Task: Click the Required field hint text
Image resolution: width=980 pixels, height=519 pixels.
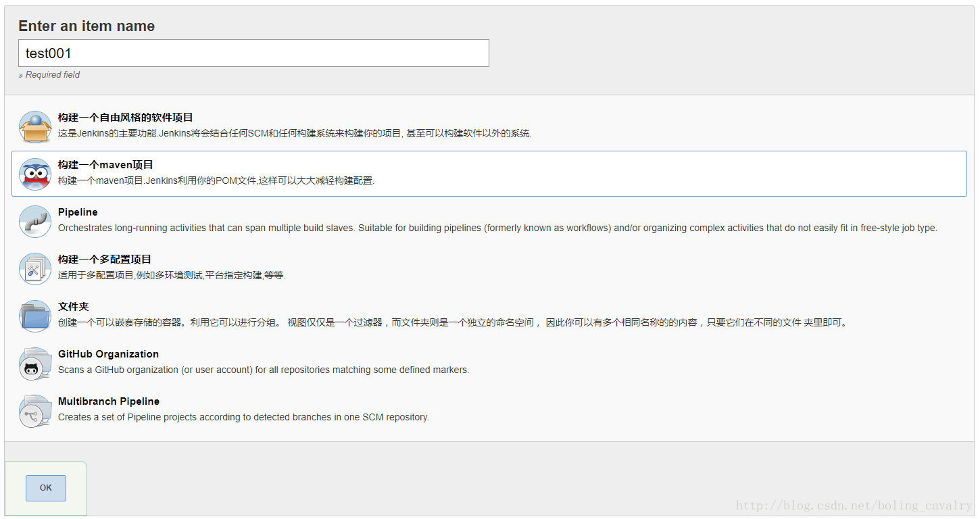Action: 49,75
